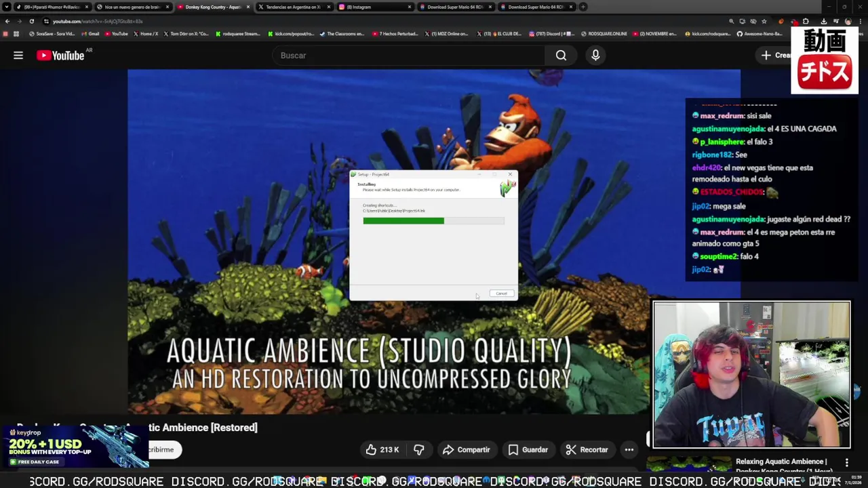Open the Discord (787) bookmark
The image size is (868, 488).
551,33
